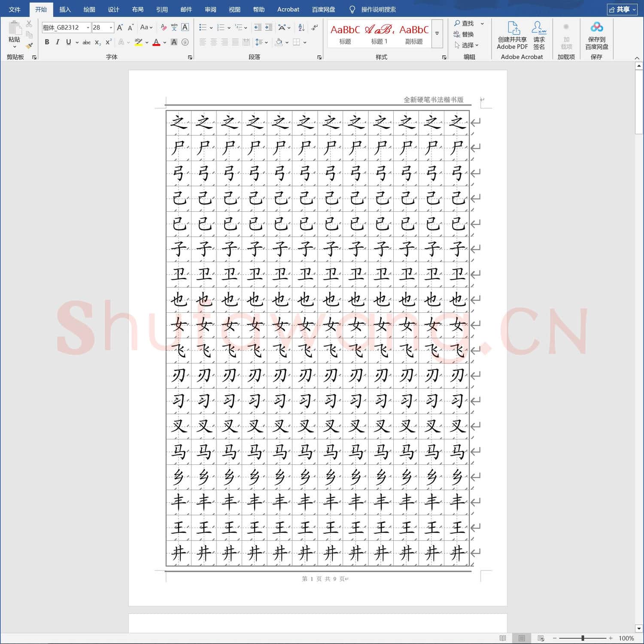
Task: Expand line spacing dropdown
Action: 266,42
